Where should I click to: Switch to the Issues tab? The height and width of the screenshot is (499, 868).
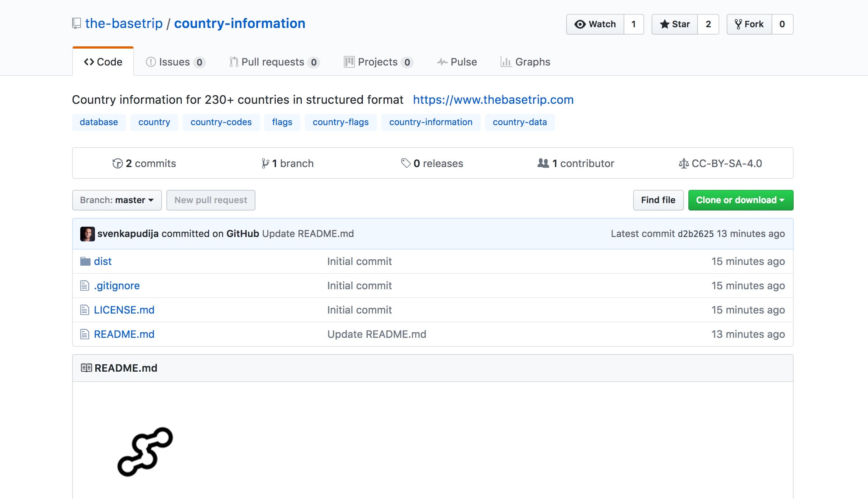pos(174,62)
